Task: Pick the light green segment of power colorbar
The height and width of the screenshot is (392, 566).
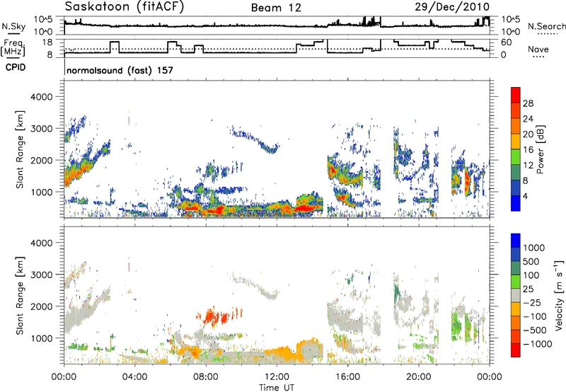Action: [x=516, y=157]
